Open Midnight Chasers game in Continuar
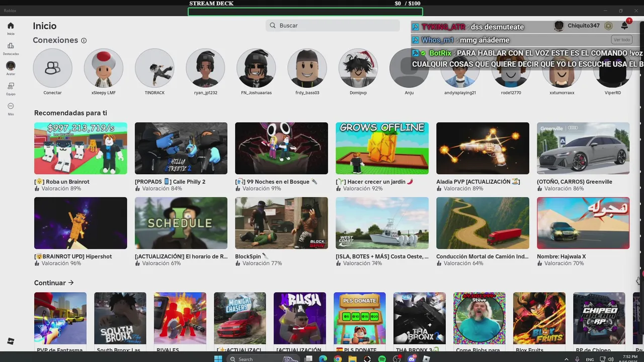Screen dimensions: 644x362 pyautogui.click(x=240, y=318)
